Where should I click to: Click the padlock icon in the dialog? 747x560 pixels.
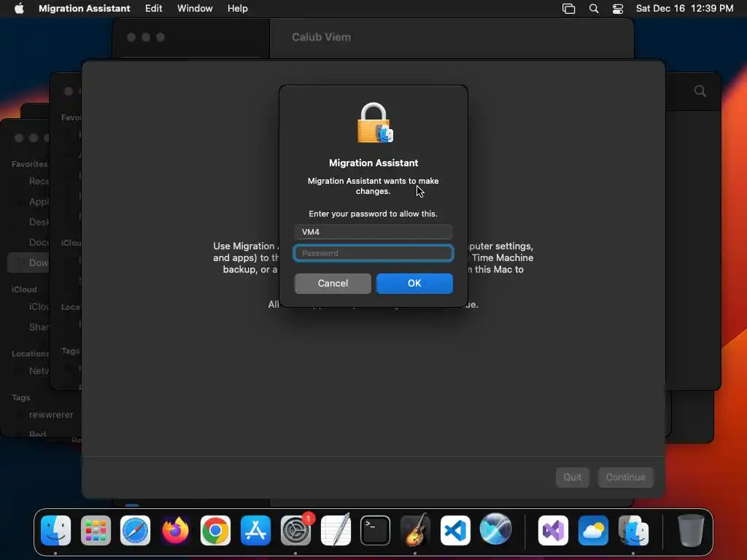point(375,122)
